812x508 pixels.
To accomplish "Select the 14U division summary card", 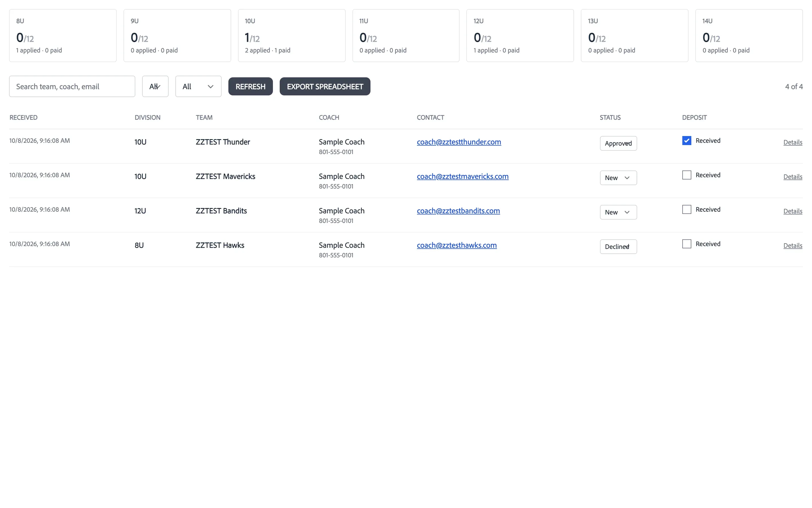I will [749, 36].
